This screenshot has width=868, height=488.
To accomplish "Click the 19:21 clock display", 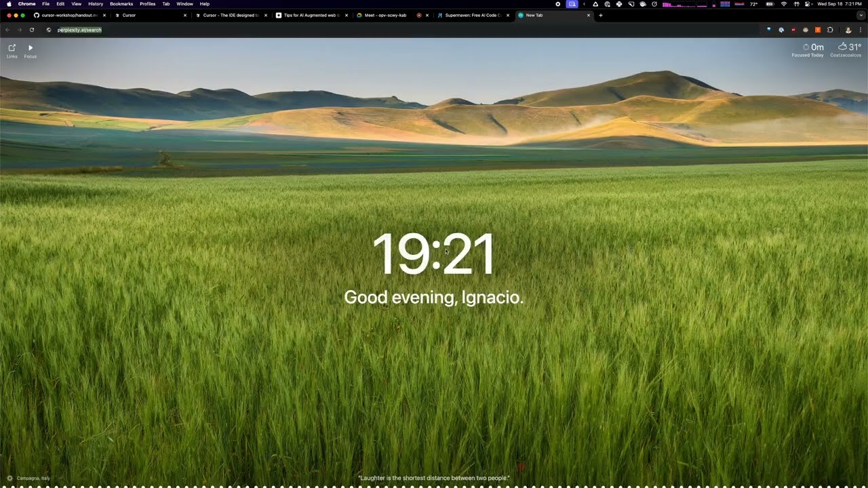I will point(434,254).
